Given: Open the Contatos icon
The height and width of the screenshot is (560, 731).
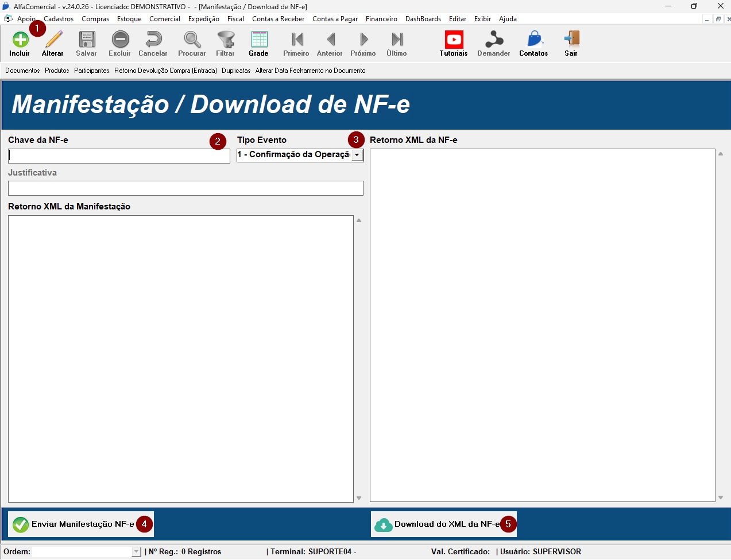Looking at the screenshot, I should coord(533,40).
